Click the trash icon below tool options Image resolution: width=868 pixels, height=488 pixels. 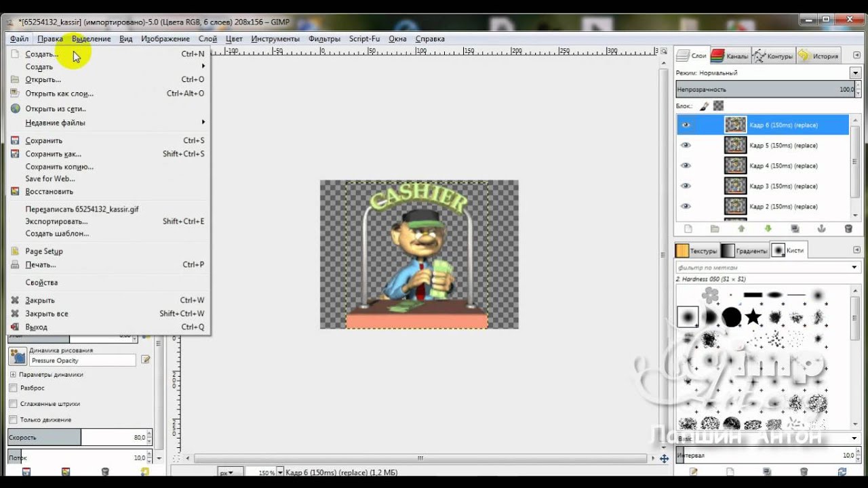pyautogui.click(x=104, y=472)
